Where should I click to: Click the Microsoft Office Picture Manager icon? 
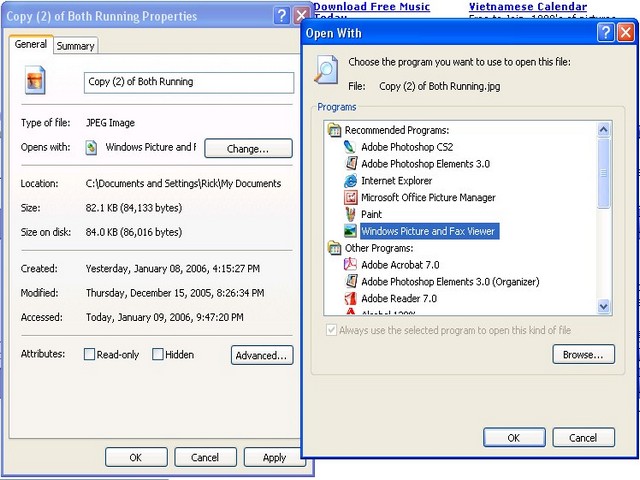[351, 197]
